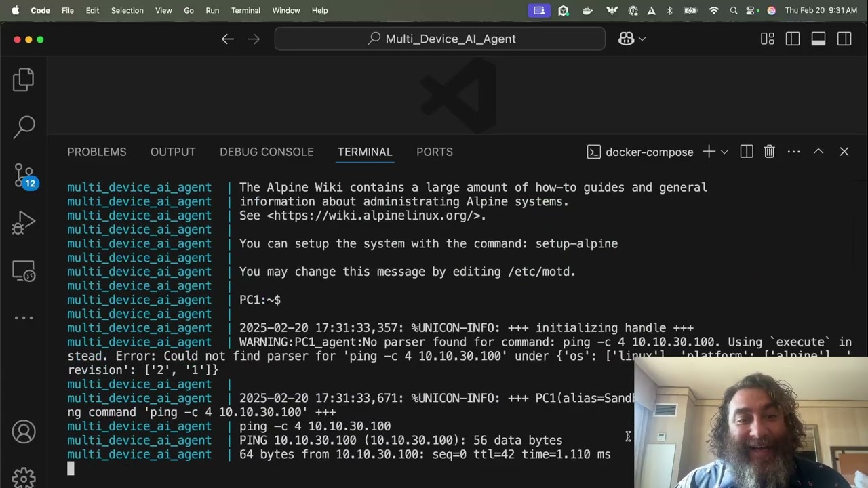Open the Explorer view in activity bar
The image size is (868, 488).
coord(24,80)
